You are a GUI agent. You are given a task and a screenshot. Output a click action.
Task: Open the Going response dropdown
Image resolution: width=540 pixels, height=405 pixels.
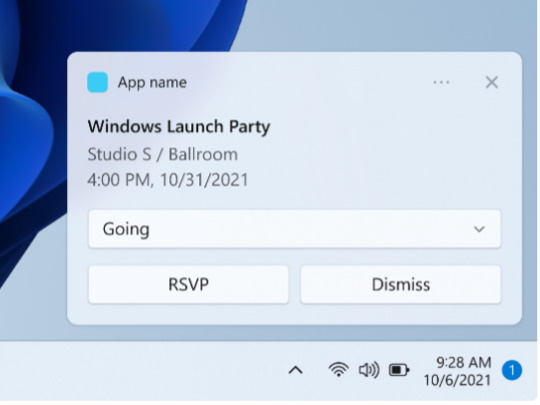pos(294,229)
